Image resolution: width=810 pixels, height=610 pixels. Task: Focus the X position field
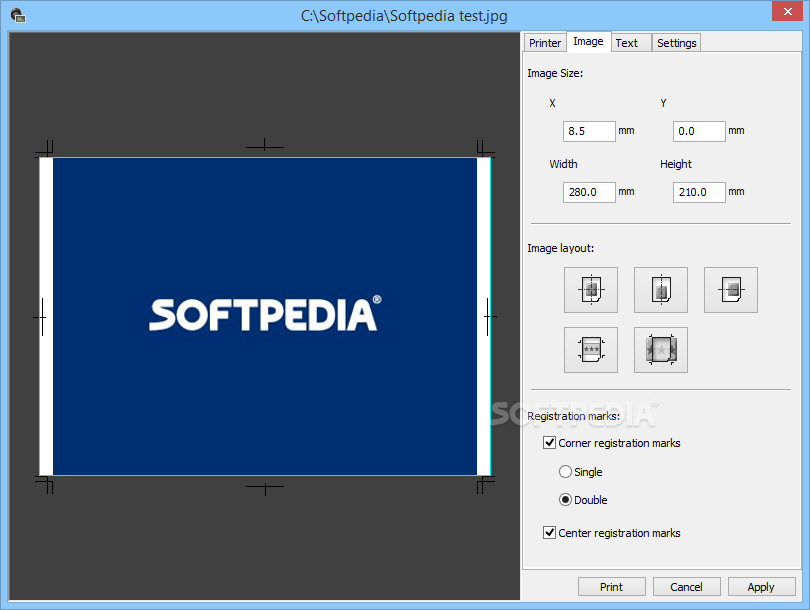tap(589, 131)
